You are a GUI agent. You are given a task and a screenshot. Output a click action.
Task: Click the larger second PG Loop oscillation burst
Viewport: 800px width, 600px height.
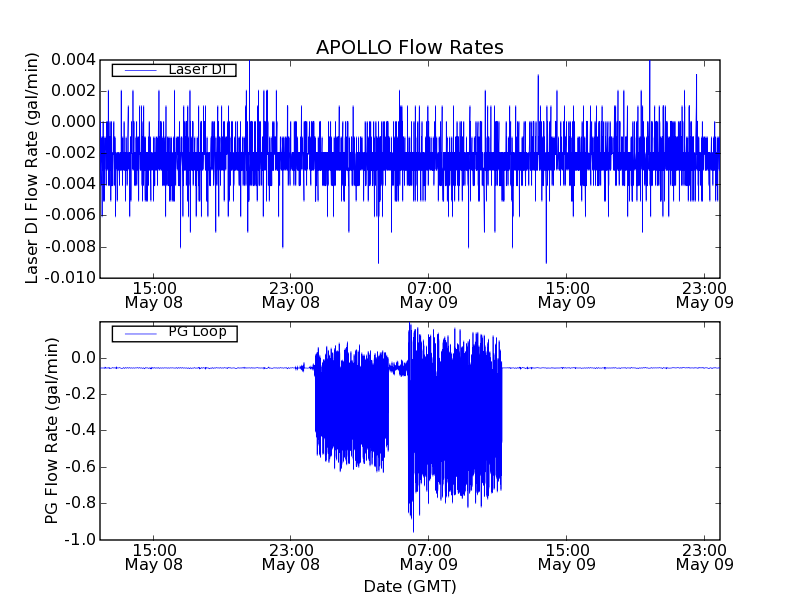click(455, 420)
